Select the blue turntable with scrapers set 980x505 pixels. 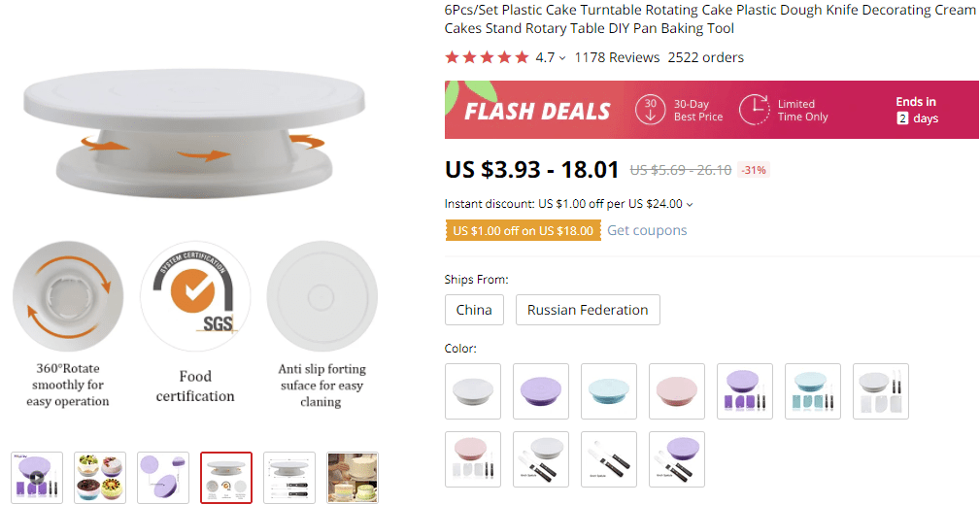tap(813, 391)
